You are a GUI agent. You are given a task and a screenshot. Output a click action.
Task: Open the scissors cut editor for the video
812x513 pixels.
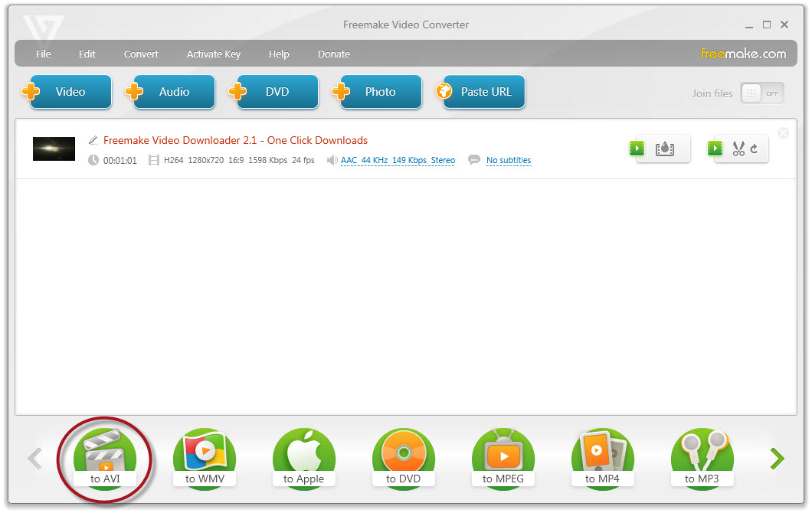(x=737, y=149)
